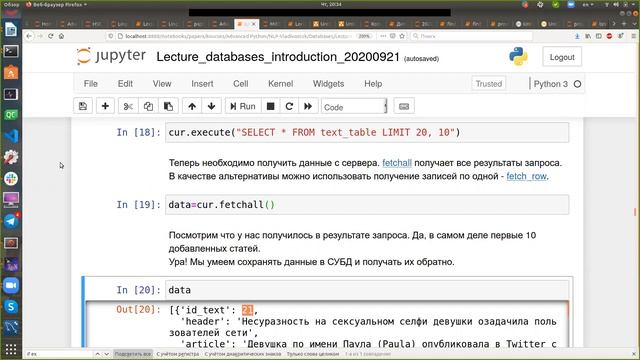
Task: Open page actions three-dot menu
Action: (x=383, y=36)
